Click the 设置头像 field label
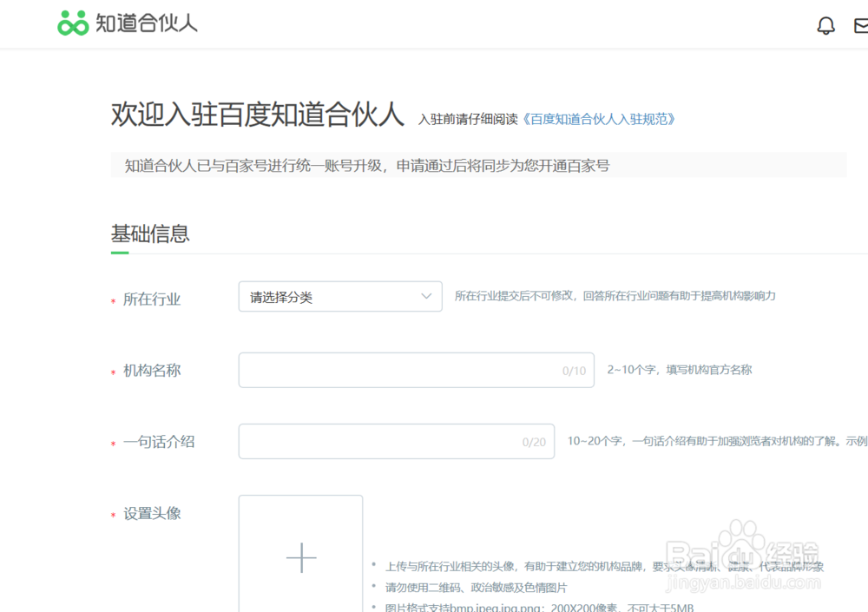Screen dimensions: 868x612 [152, 513]
